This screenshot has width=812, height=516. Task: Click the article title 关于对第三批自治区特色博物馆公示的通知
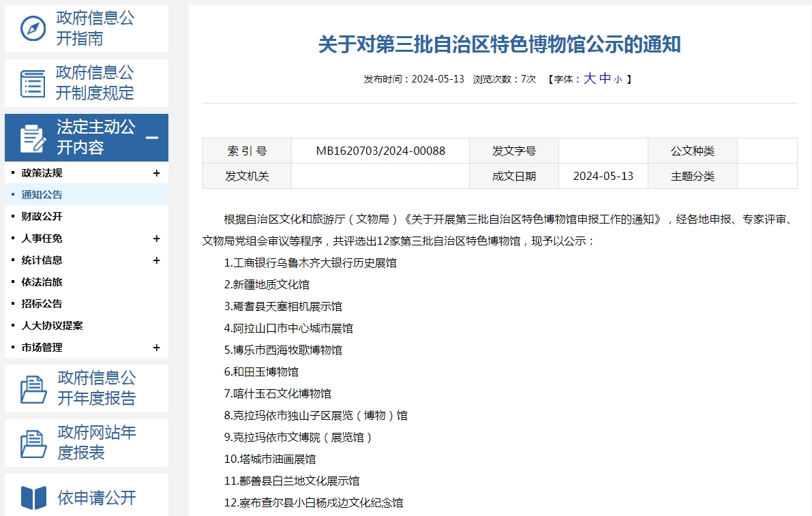(x=499, y=44)
